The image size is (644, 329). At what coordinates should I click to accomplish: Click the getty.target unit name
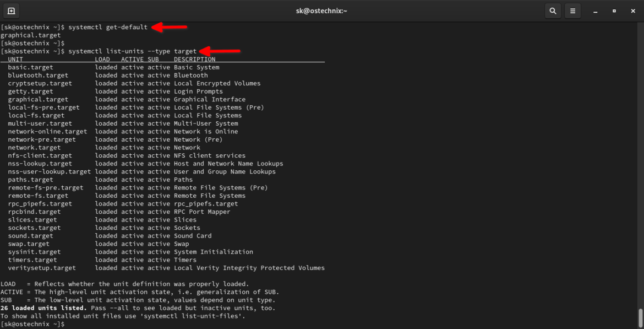pos(31,91)
